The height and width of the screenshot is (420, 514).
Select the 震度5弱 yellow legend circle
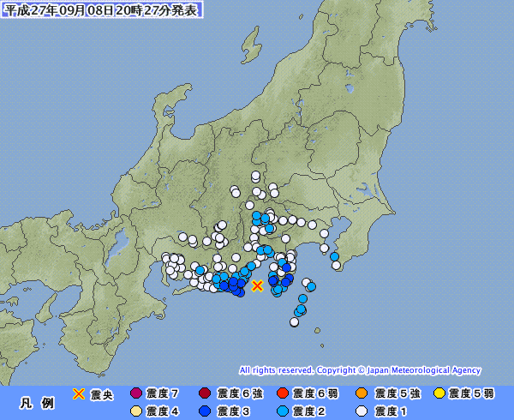coord(439,393)
